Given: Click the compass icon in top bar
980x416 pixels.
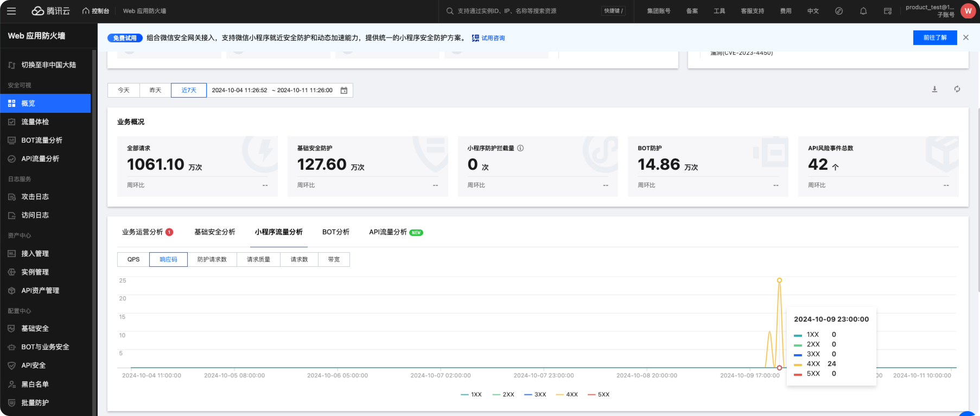Looking at the screenshot, I should coord(839,11).
